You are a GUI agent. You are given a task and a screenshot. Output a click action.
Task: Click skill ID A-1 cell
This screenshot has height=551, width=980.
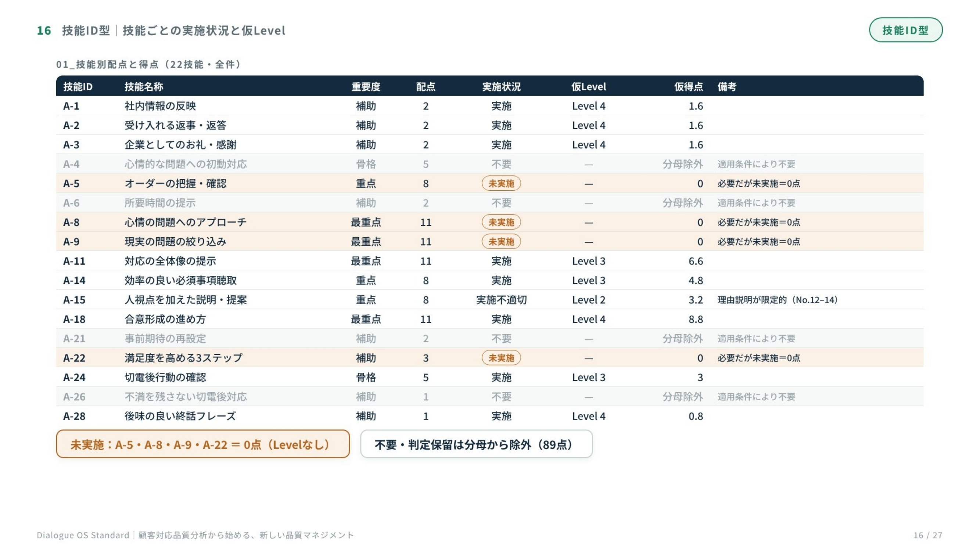click(72, 106)
